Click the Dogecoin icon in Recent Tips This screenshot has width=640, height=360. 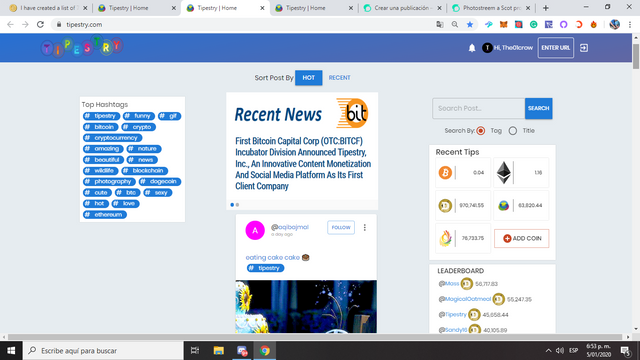[445, 205]
